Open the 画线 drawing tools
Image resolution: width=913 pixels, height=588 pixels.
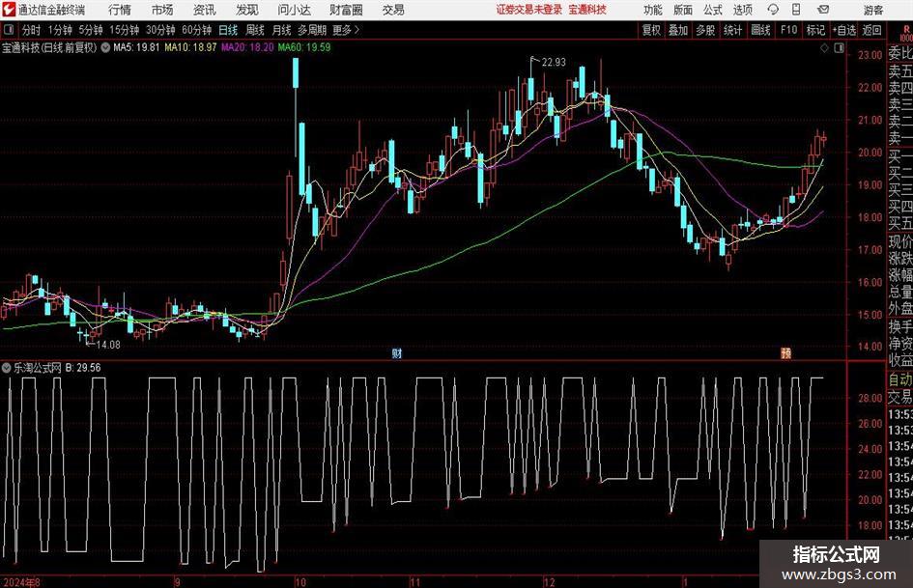(760, 30)
